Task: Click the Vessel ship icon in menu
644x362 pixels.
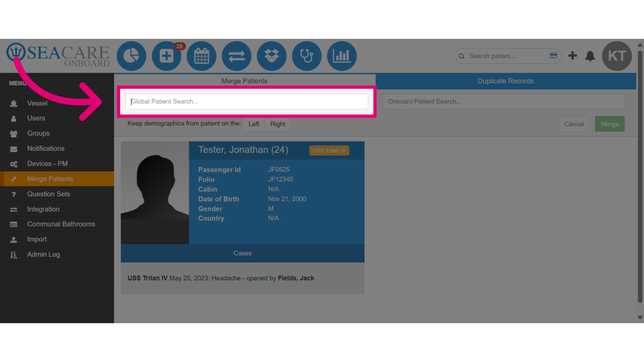Action: point(14,103)
